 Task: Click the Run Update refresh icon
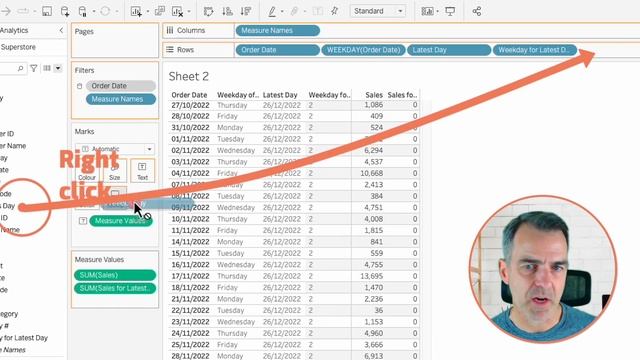(x=105, y=11)
